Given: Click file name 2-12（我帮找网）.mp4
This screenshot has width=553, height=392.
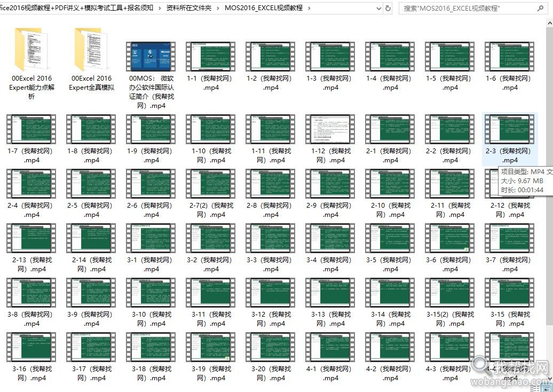Looking at the screenshot, I should 510,210.
